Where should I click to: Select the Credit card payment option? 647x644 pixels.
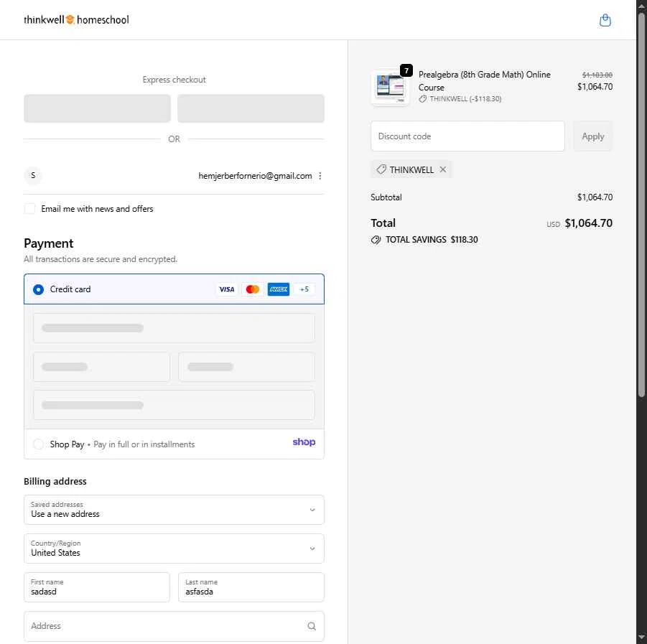(174, 289)
